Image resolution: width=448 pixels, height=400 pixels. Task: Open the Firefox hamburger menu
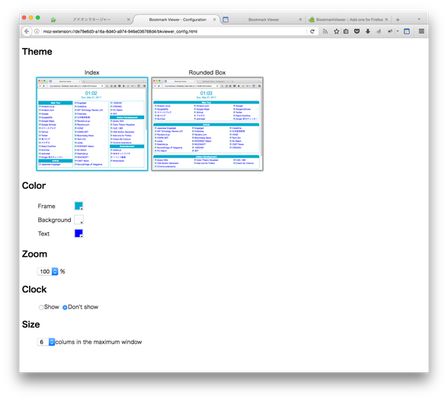421,31
